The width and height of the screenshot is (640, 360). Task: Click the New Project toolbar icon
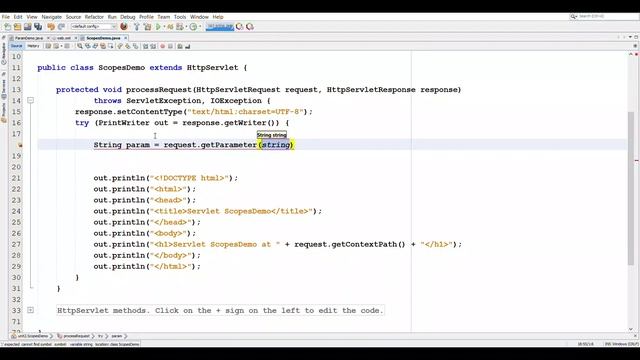[17, 27]
